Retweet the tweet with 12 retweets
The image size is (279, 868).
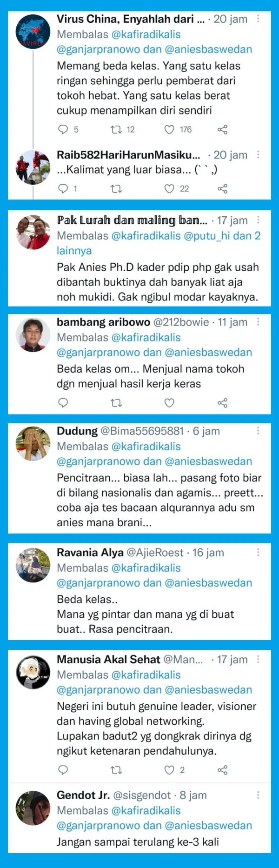116,129
